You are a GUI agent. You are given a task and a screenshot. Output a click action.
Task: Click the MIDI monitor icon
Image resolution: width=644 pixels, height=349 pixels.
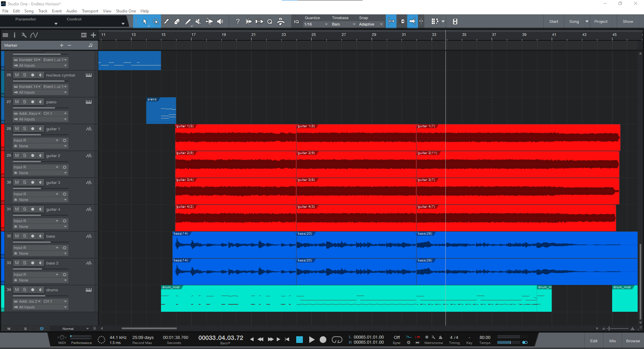click(x=62, y=338)
